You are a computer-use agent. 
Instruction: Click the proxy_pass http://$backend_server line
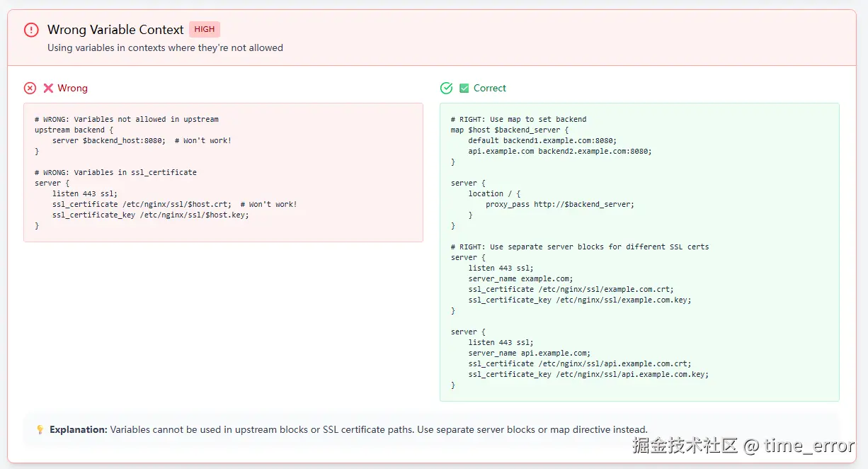(x=559, y=205)
